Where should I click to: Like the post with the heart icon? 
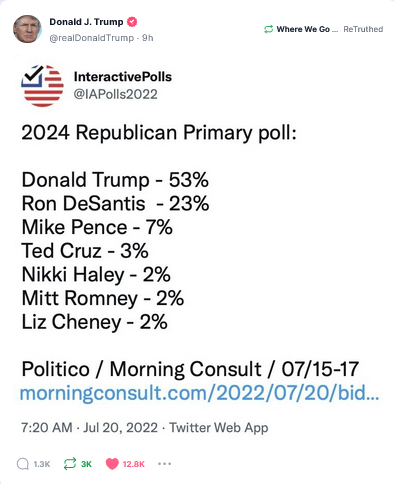pos(112,464)
